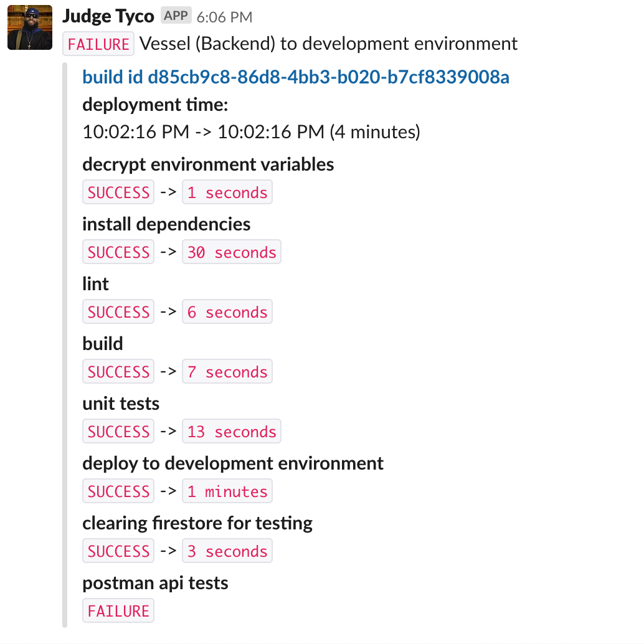Click the 7 seconds build duration tag
The width and height of the screenshot is (644, 644).
[x=227, y=372]
